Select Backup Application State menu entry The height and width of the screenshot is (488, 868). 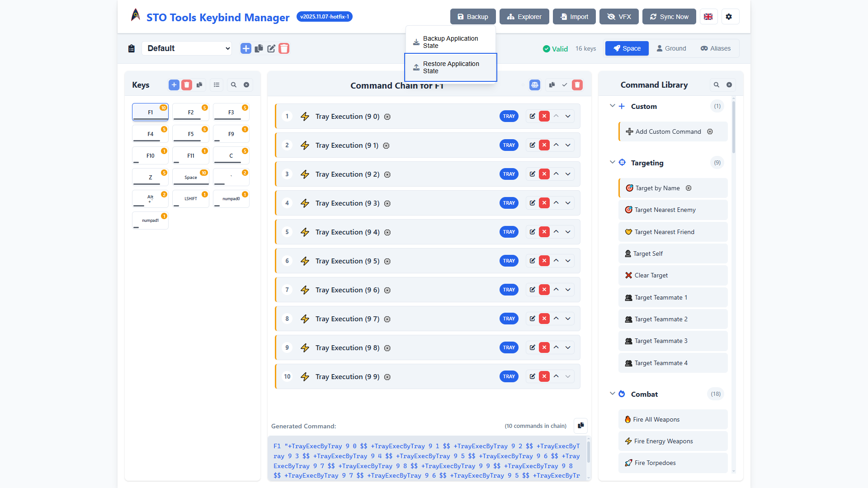[x=451, y=42]
